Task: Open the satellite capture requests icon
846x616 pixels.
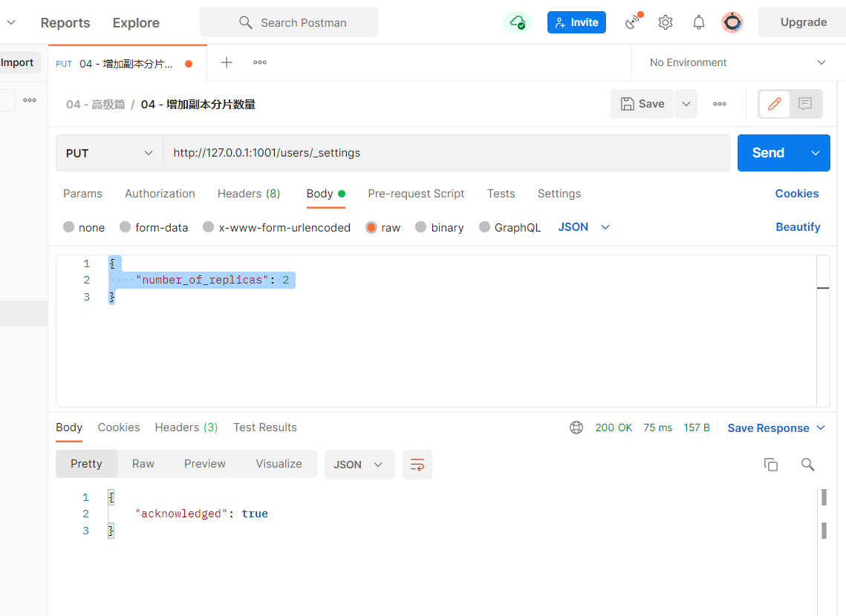Action: (633, 22)
